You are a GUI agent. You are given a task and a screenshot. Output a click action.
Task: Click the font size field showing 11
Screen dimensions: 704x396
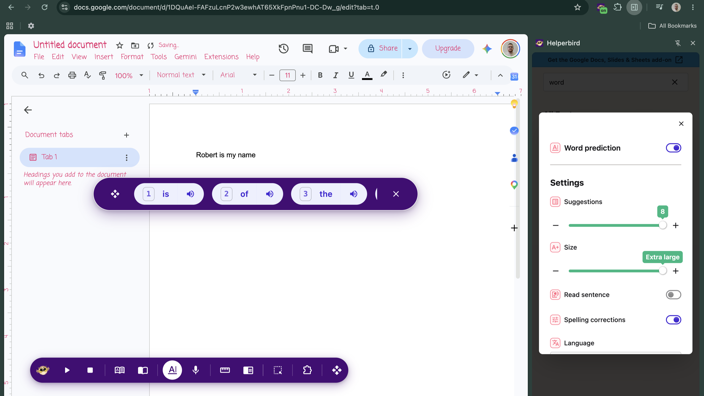pyautogui.click(x=287, y=75)
